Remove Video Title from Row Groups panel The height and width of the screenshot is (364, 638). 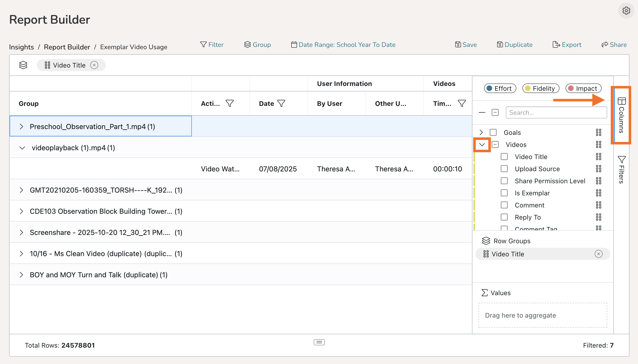(x=598, y=254)
